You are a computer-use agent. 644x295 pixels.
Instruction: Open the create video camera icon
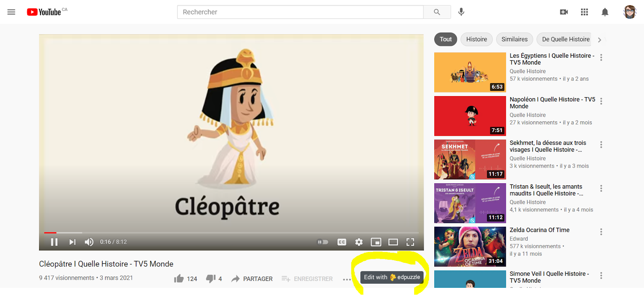click(564, 12)
